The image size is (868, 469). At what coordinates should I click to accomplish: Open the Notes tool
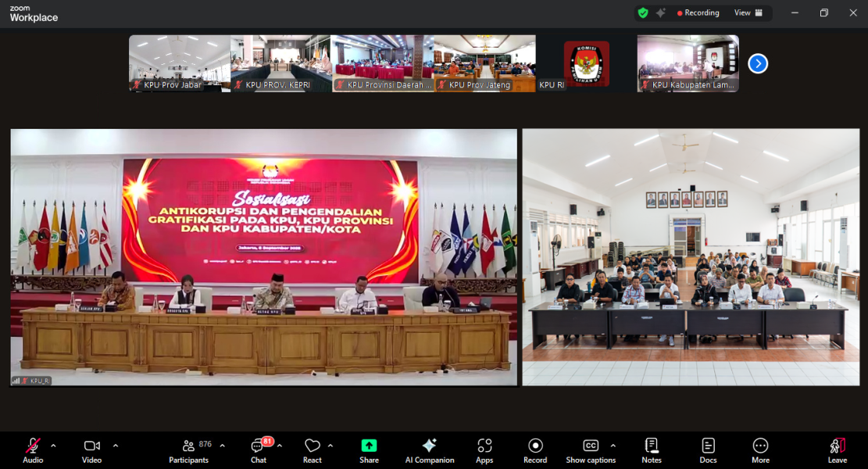(651, 449)
